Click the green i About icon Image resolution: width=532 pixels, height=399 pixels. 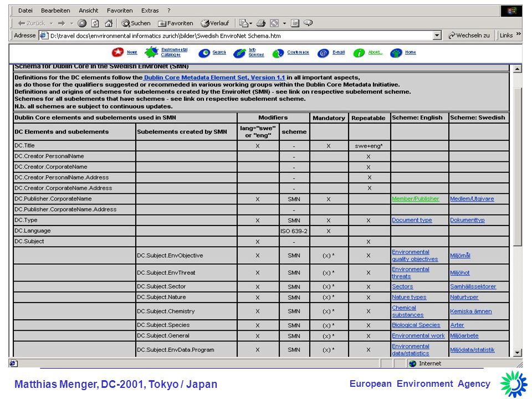click(359, 53)
